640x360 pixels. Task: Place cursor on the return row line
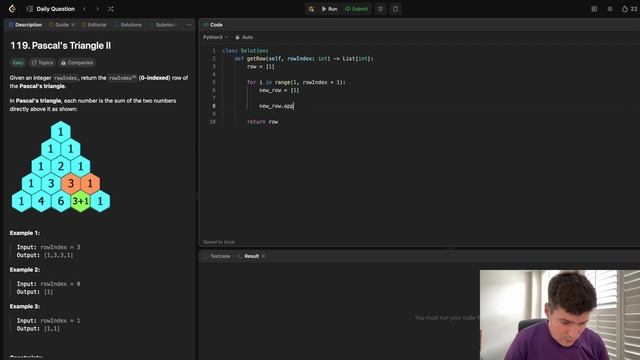(x=262, y=122)
